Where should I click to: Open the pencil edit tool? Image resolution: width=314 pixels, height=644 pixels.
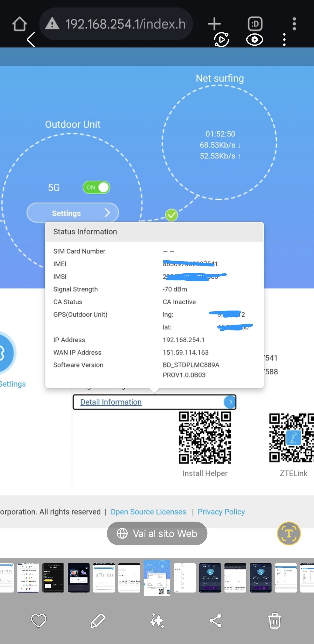[x=98, y=620]
